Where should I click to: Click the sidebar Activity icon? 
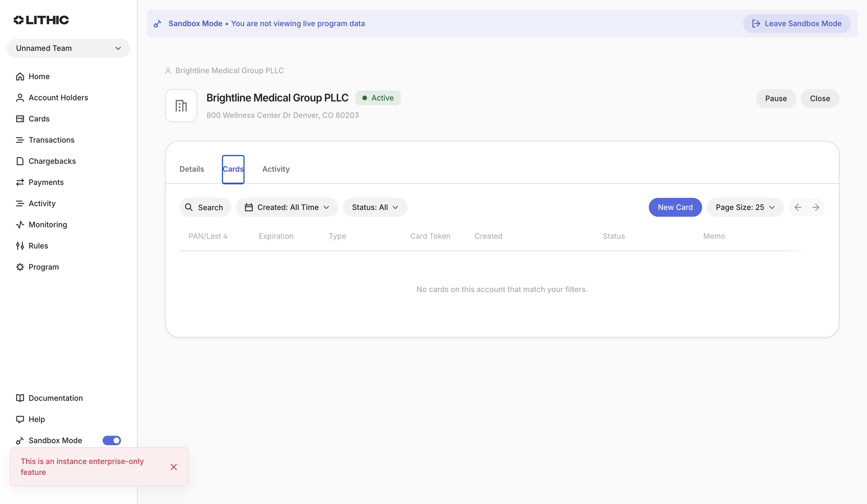[20, 203]
